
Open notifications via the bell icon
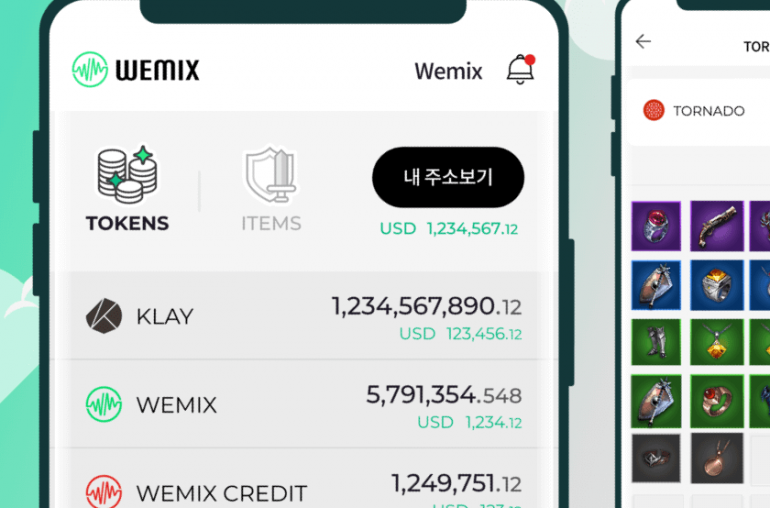point(521,69)
